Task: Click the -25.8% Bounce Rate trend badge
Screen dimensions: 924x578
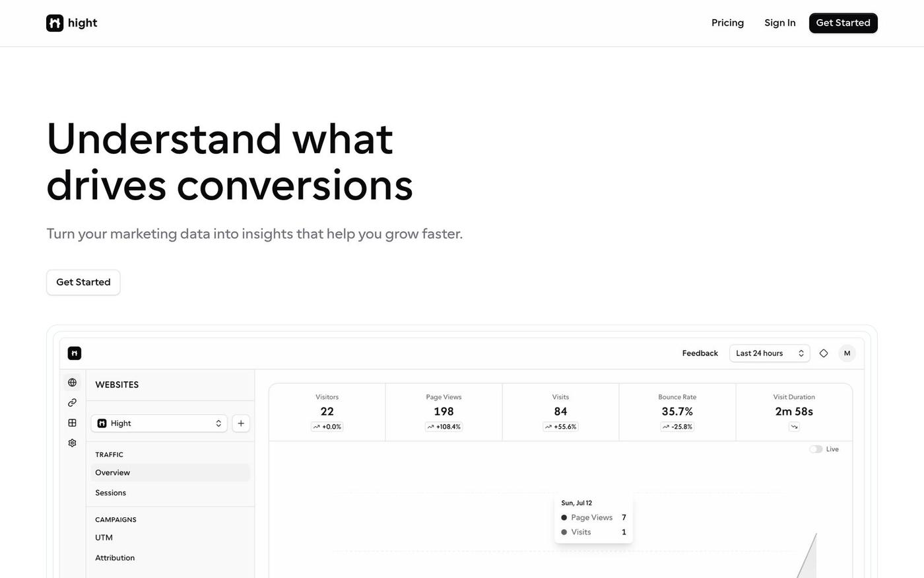Action: coord(677,427)
